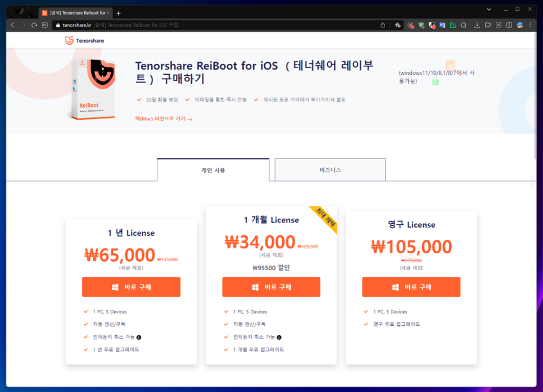Switch to the 비즈니스 tab

(330, 170)
